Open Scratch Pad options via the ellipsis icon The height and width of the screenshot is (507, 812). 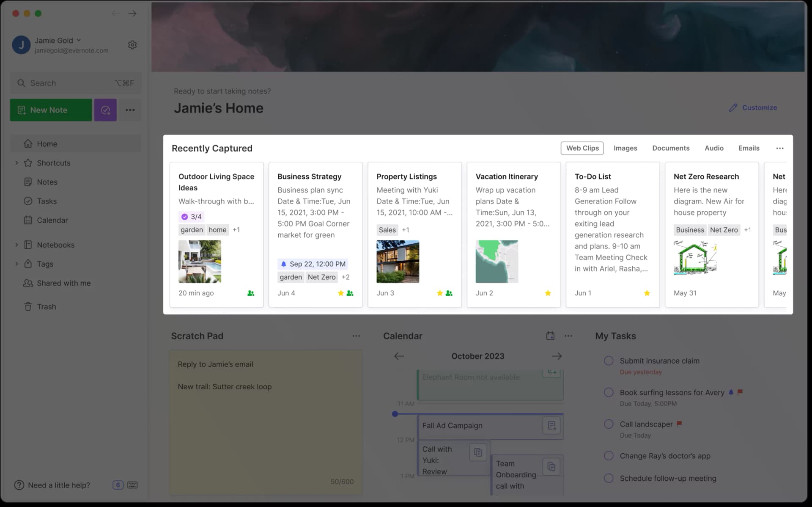point(356,336)
